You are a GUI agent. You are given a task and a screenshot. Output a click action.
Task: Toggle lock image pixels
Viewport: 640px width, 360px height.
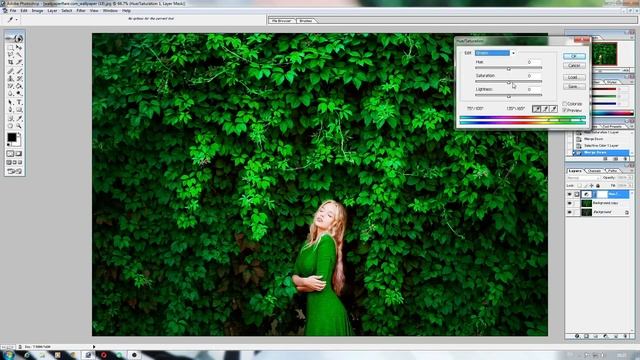click(x=585, y=186)
